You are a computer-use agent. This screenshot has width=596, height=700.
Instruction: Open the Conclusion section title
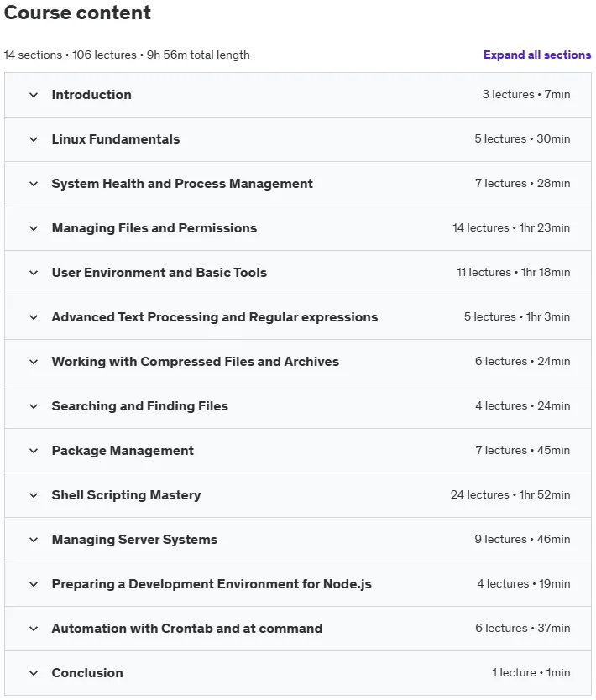coord(87,673)
